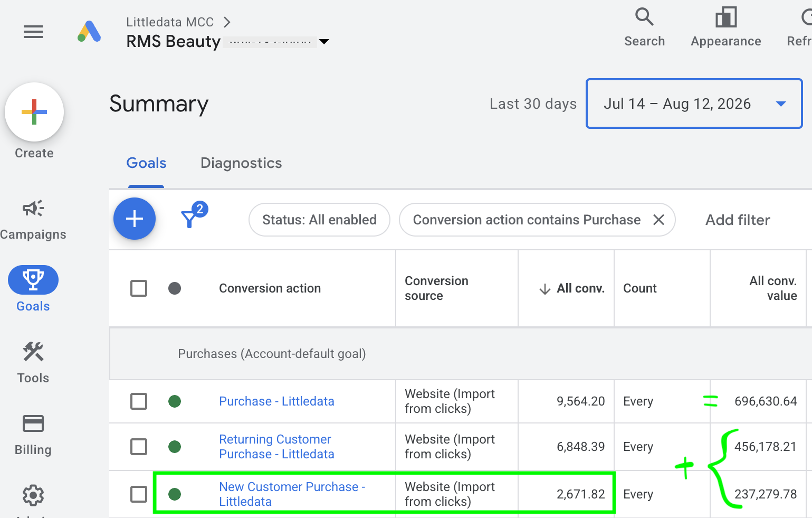Viewport: 812px width, 518px height.
Task: Open the Littledata MCC breadcrumb
Action: 170,22
